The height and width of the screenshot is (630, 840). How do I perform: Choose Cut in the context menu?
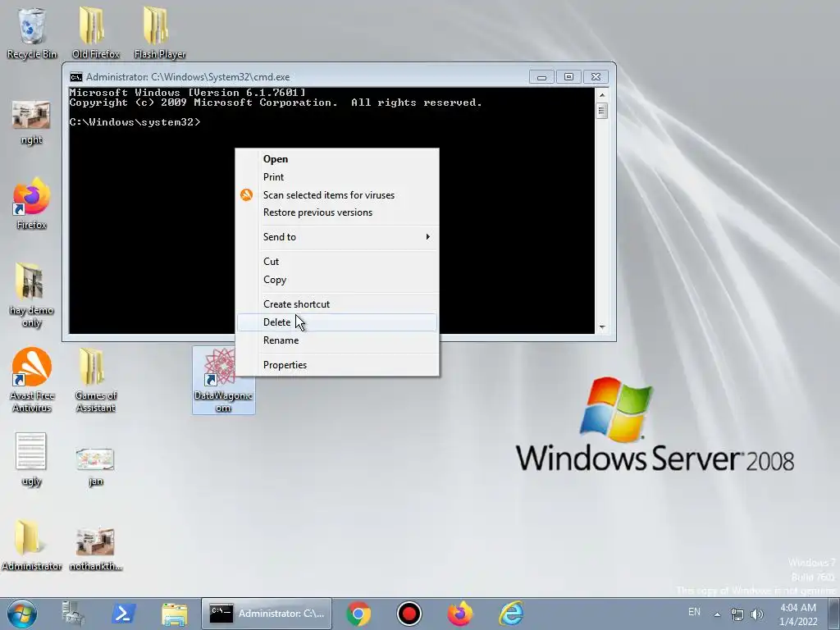[337, 262]
